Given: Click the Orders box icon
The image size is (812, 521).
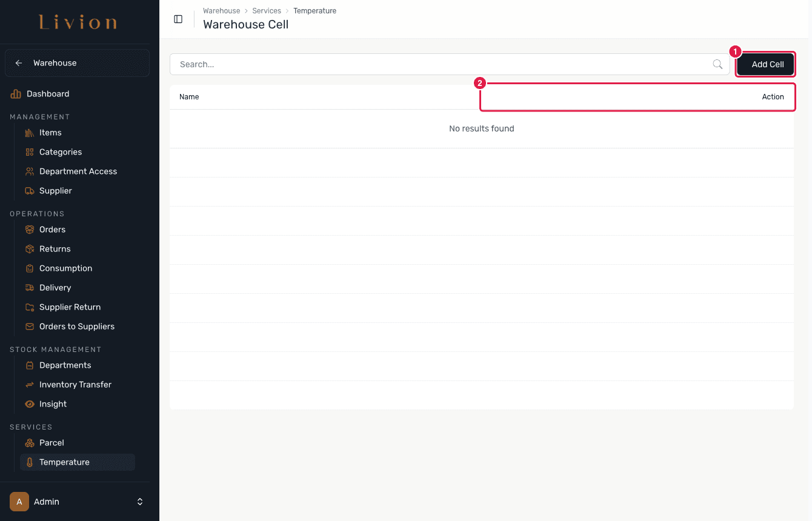Looking at the screenshot, I should point(30,230).
